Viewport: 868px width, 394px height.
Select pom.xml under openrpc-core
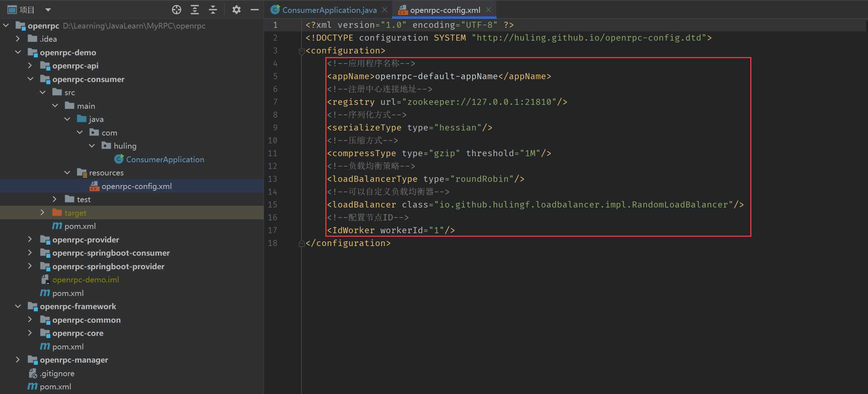(68, 347)
